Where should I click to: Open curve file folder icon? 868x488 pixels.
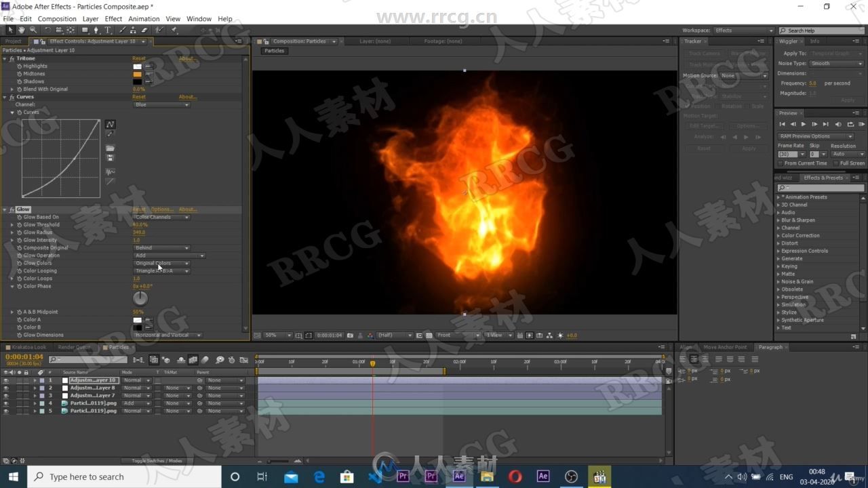110,148
